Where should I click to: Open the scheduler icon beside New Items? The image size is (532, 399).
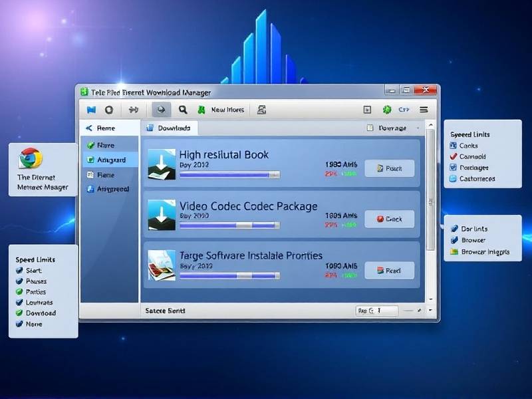(262, 109)
